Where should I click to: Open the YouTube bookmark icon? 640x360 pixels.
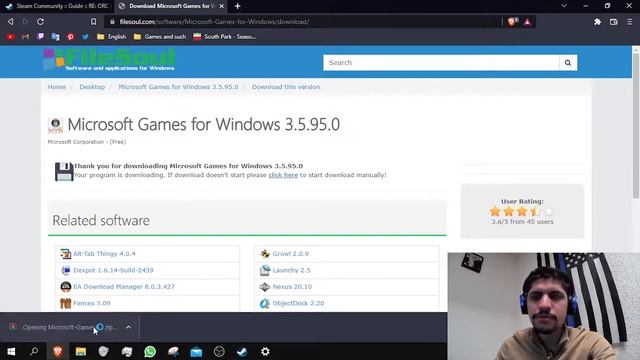pyautogui.click(x=11, y=37)
